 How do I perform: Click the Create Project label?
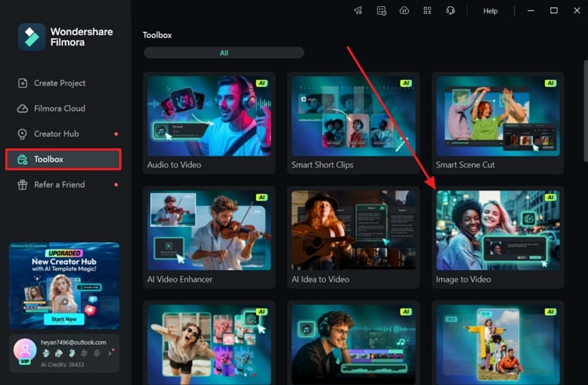(59, 83)
